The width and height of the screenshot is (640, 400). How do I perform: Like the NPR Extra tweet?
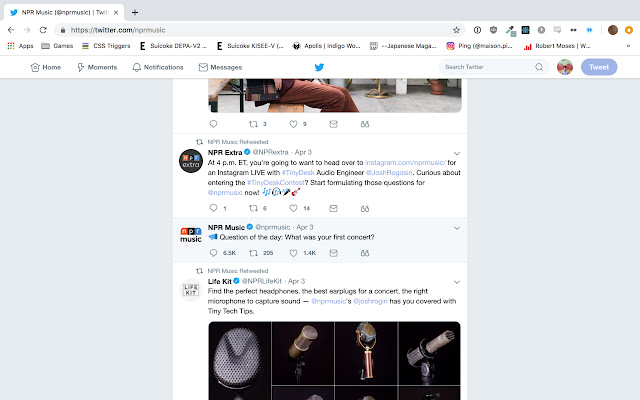[x=293, y=208]
